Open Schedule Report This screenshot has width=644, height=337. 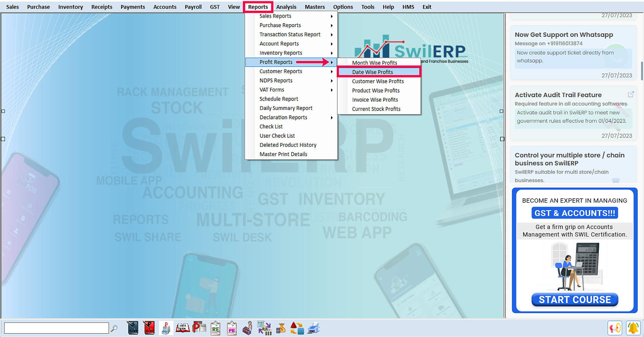pos(291,99)
